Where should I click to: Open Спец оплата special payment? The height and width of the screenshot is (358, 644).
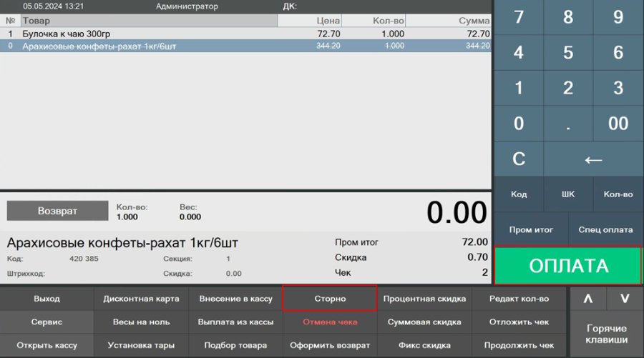[606, 229]
